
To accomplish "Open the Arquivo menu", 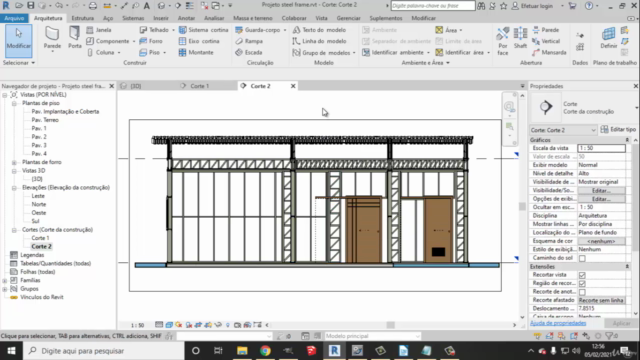I will pos(14,18).
